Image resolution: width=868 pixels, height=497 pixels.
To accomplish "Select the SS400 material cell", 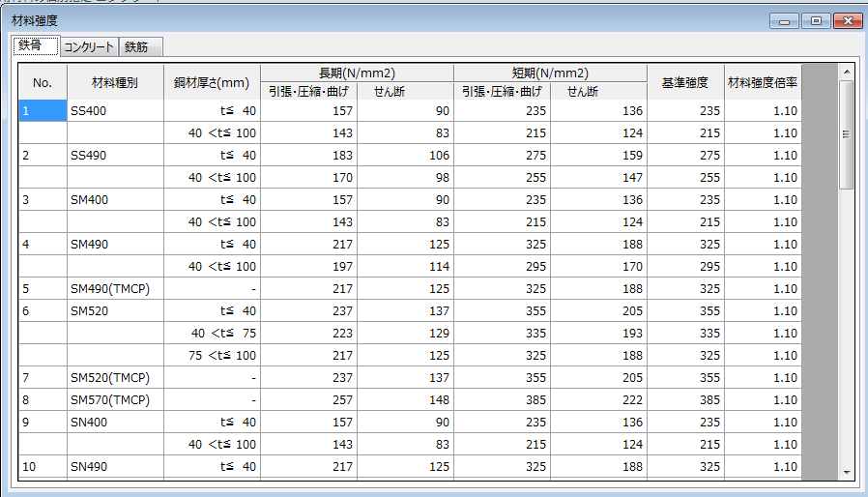I will point(115,111).
